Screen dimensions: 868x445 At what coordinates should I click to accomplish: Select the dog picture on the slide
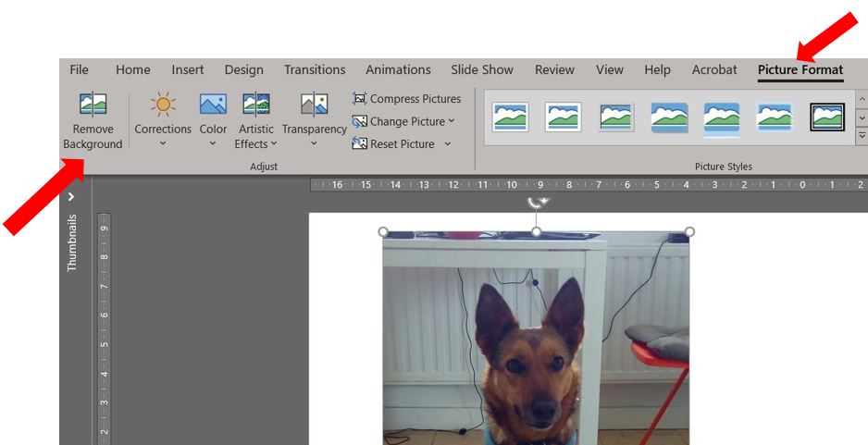coord(536,339)
